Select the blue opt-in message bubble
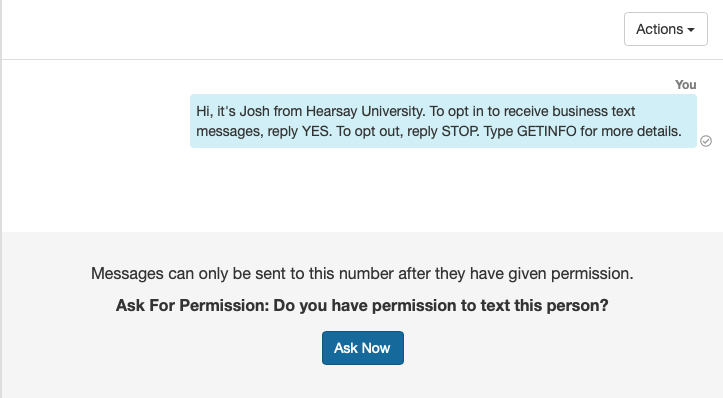 click(x=443, y=121)
